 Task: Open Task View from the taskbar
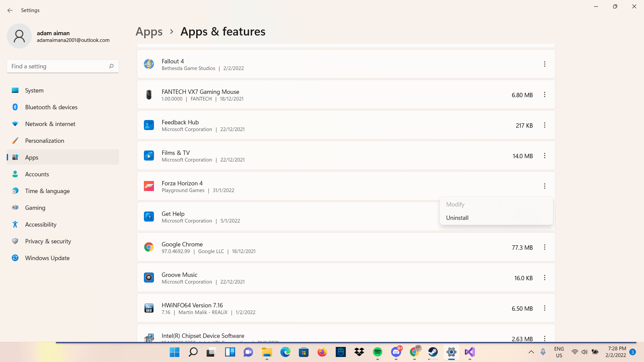tap(211, 352)
